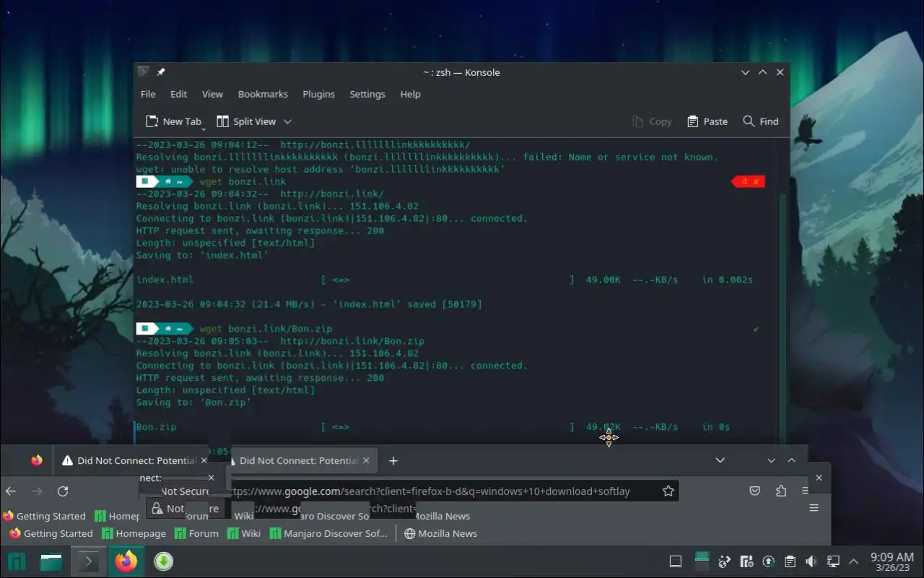The width and height of the screenshot is (924, 578).
Task: Close the Did Not Connect tab beside pinned Firefox icon
Action: pyautogui.click(x=204, y=460)
